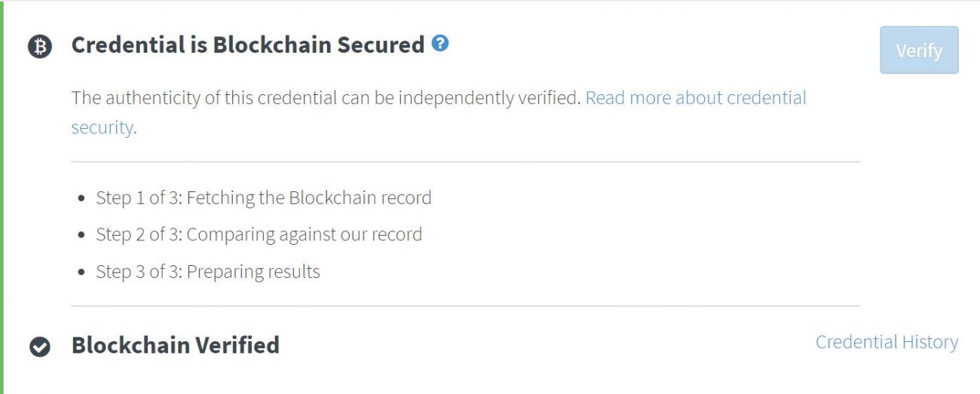Click the Bitcoin symbol icon beside the heading
This screenshot has height=394, width=980.
pos(40,47)
